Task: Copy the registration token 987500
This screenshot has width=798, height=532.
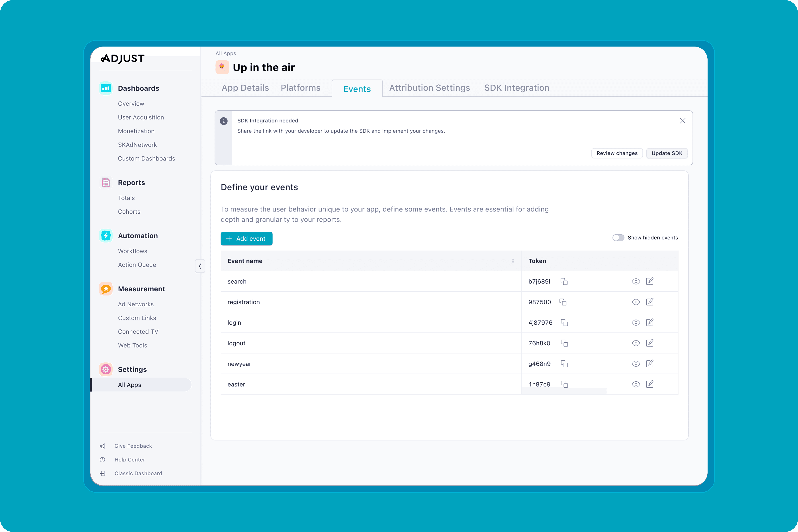Action: [563, 302]
